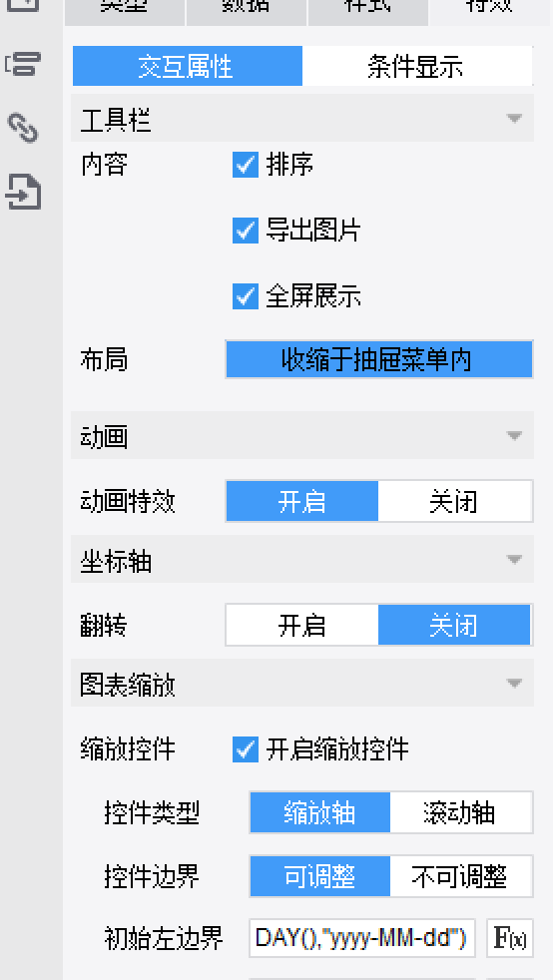Collapse the 图表缩放 section arrow
Viewport: 553px width, 980px height.
(514, 684)
